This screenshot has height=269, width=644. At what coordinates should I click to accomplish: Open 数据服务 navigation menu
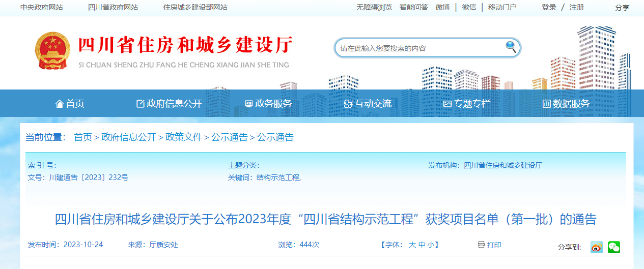click(x=566, y=104)
